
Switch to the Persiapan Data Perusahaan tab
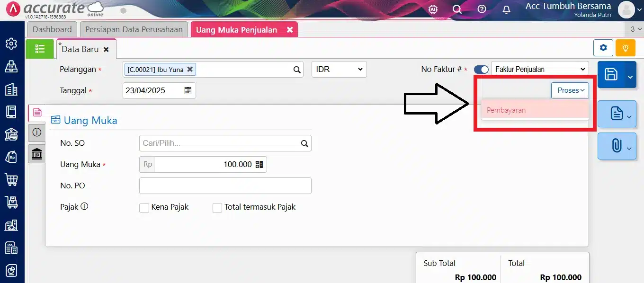[134, 29]
